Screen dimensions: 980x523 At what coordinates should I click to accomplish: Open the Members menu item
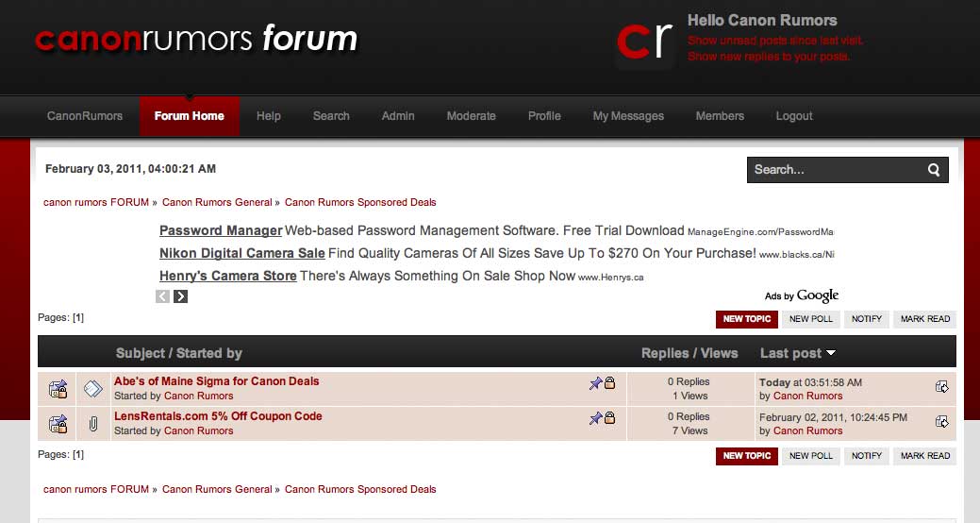(x=720, y=116)
